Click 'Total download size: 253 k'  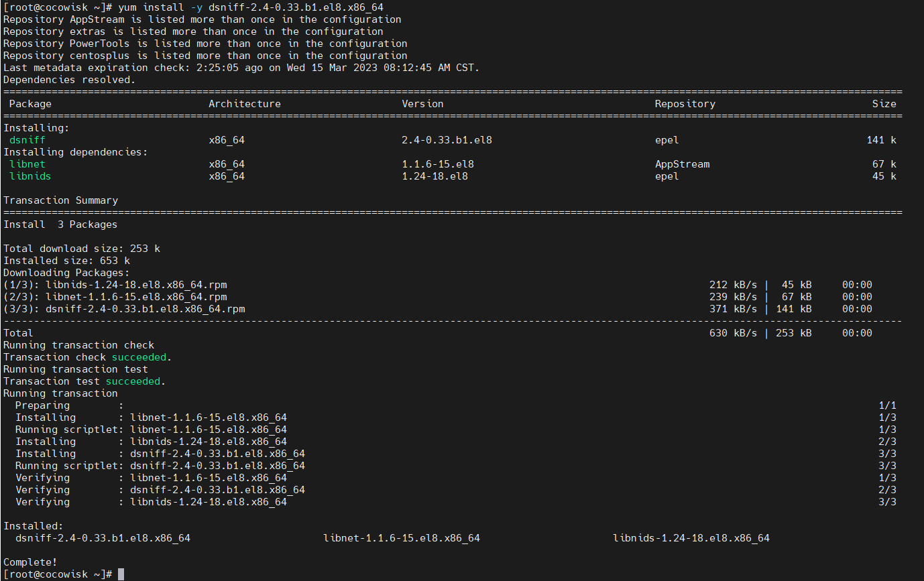click(82, 249)
